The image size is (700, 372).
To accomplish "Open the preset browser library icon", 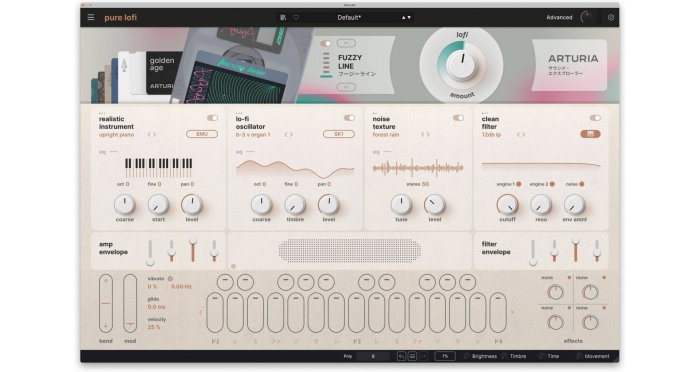I will (x=283, y=17).
